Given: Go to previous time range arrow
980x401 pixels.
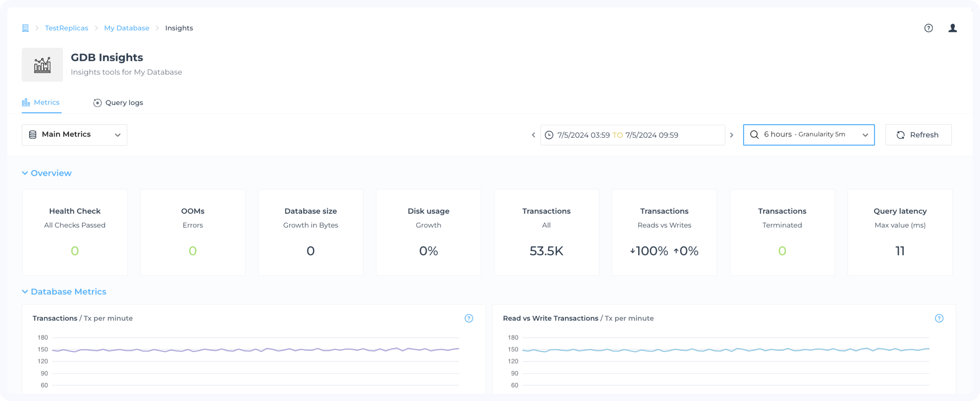Looking at the screenshot, I should coord(533,135).
